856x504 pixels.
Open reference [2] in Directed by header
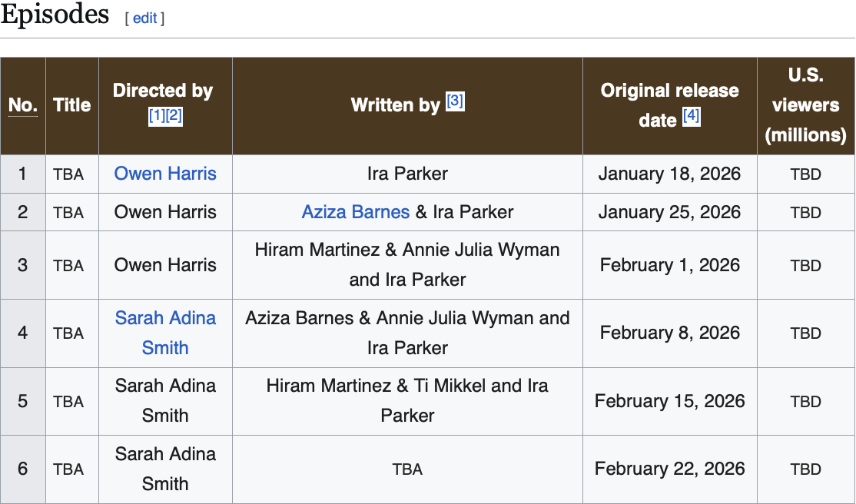174,115
